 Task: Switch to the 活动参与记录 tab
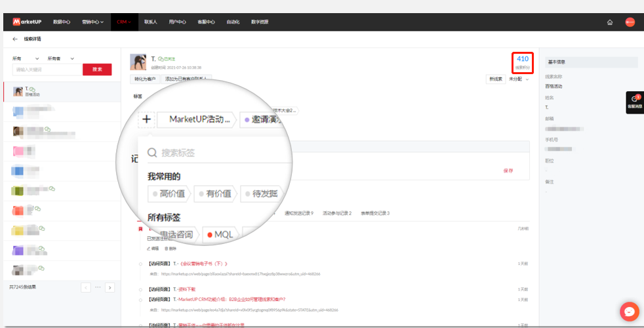(x=337, y=213)
